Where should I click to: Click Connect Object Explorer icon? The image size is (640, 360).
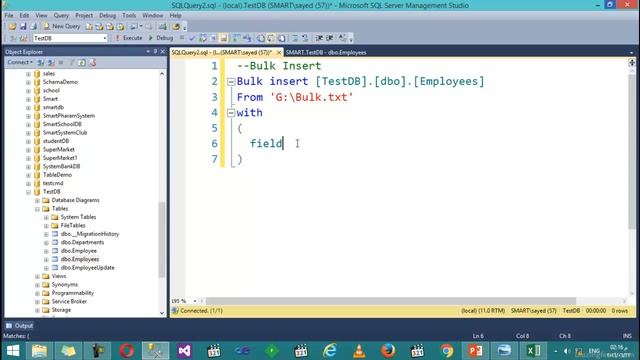[40, 62]
